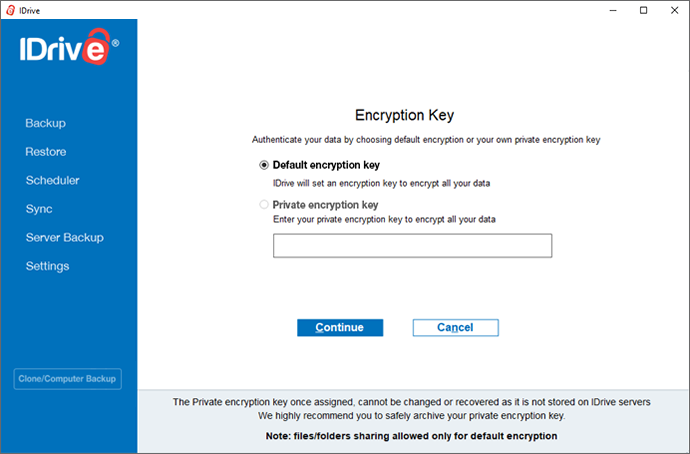Click the Clone/Computer Backup button
The height and width of the screenshot is (454, 690).
point(67,379)
